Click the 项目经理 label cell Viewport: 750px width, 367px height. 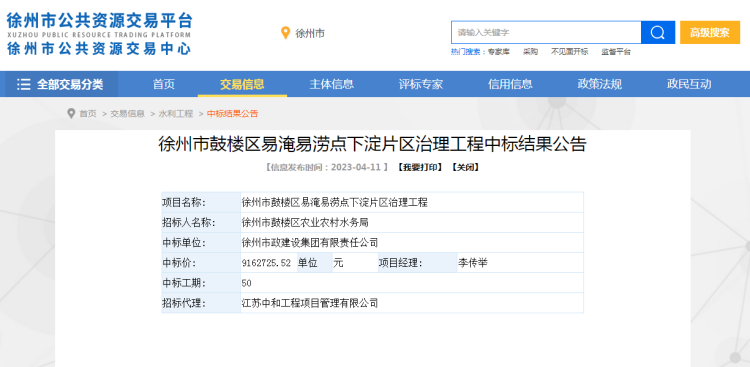point(418,263)
